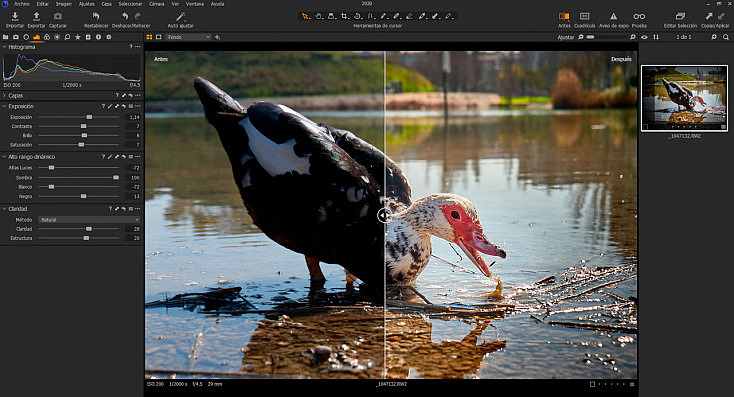Click the search icon above the browser

tap(726, 37)
